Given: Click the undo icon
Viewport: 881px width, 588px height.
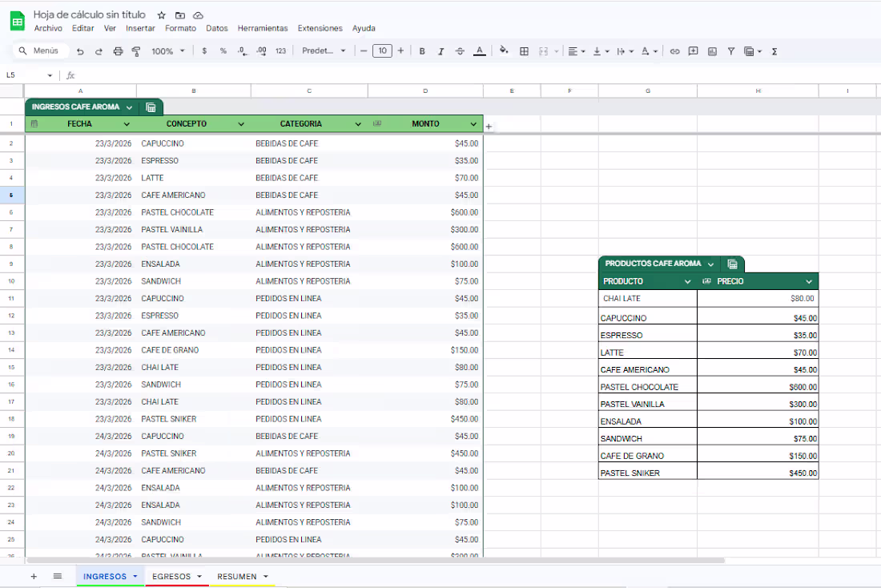Looking at the screenshot, I should point(80,51).
